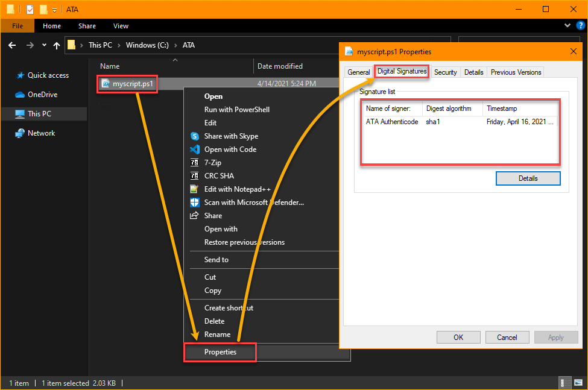Switch to the Previous Versions tab
588x390 pixels.
(x=516, y=72)
